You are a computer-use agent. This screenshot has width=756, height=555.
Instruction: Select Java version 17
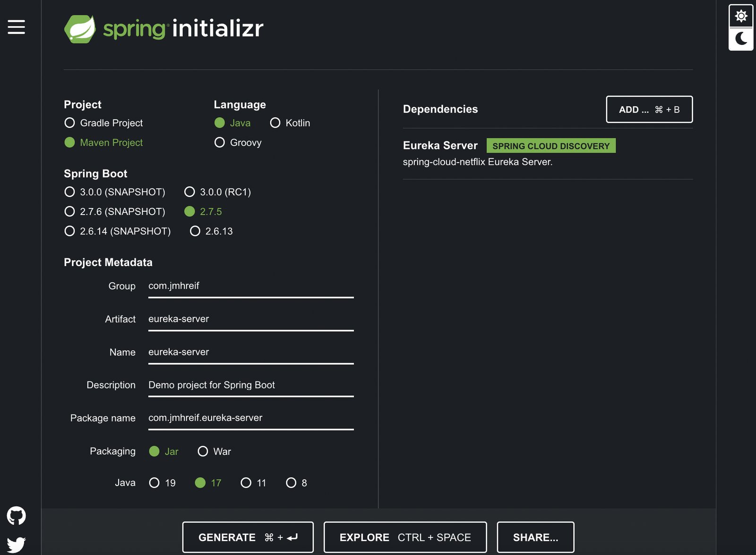[208, 483]
